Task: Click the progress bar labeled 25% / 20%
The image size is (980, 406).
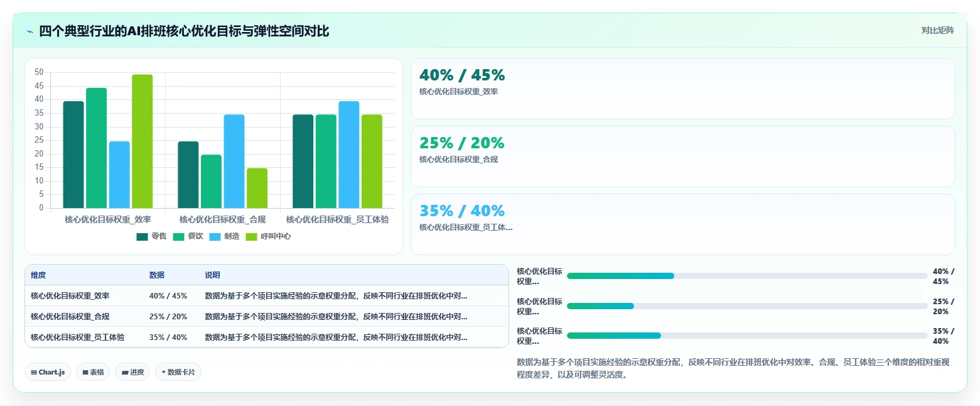Action: [747, 306]
